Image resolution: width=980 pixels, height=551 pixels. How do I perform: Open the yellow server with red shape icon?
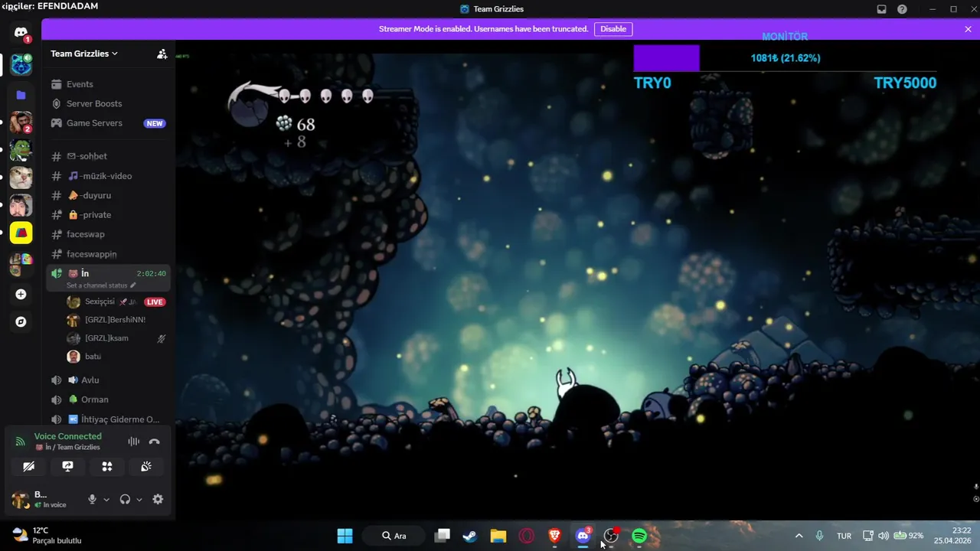tap(21, 233)
